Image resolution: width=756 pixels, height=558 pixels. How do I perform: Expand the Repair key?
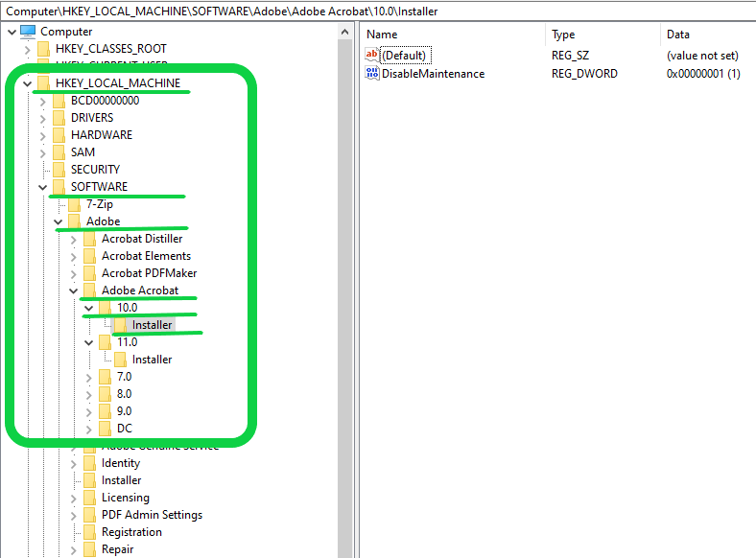(74, 549)
